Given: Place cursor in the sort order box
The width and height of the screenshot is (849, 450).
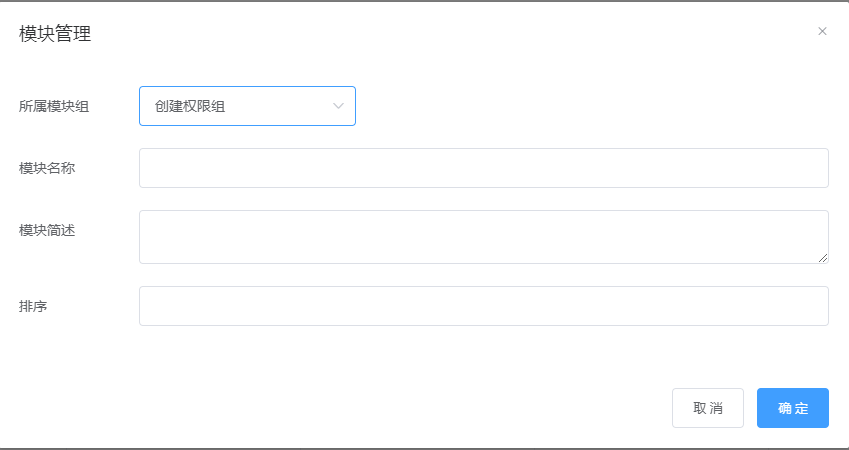Looking at the screenshot, I should [484, 306].
